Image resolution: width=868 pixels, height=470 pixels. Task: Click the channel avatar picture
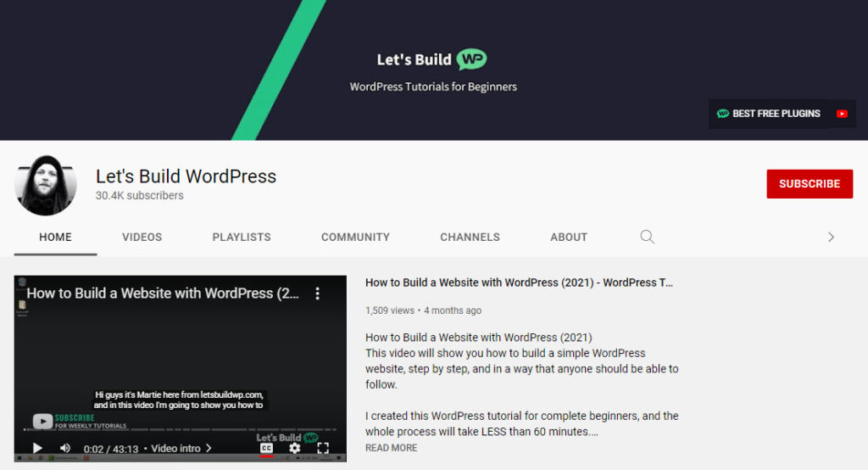(46, 185)
